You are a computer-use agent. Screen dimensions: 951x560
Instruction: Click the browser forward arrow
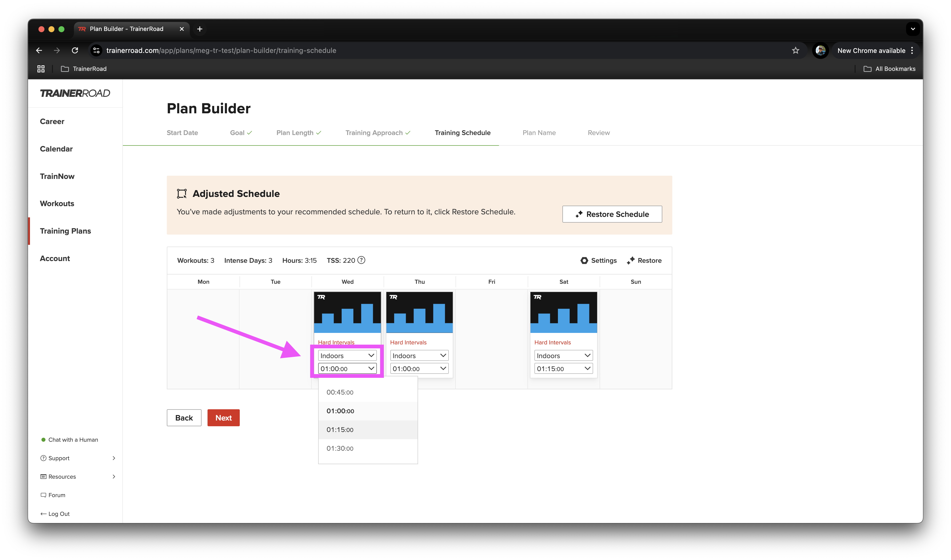click(57, 51)
